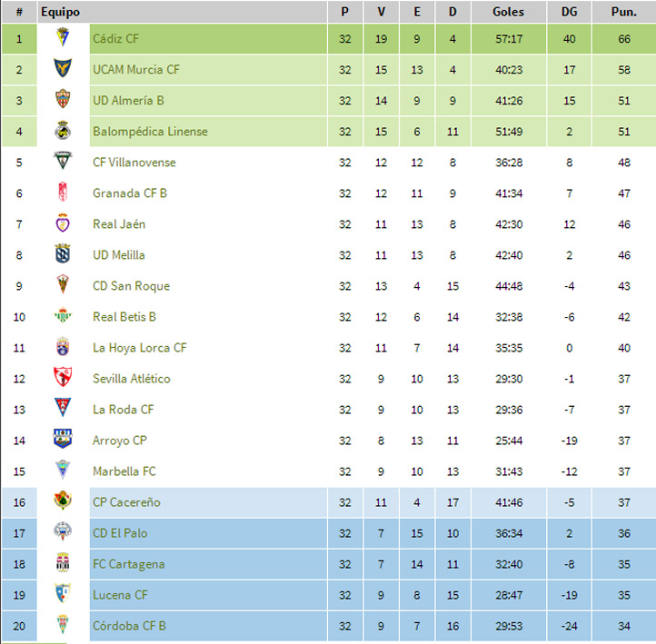
Task: Open the La Hoya Lorca CF link
Action: coord(140,348)
